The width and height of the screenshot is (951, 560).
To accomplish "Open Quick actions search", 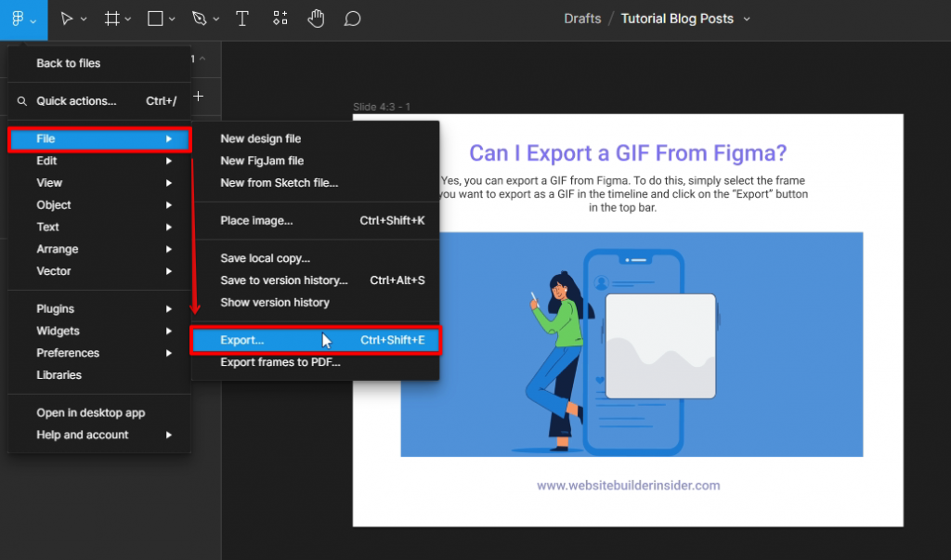I will coord(76,101).
